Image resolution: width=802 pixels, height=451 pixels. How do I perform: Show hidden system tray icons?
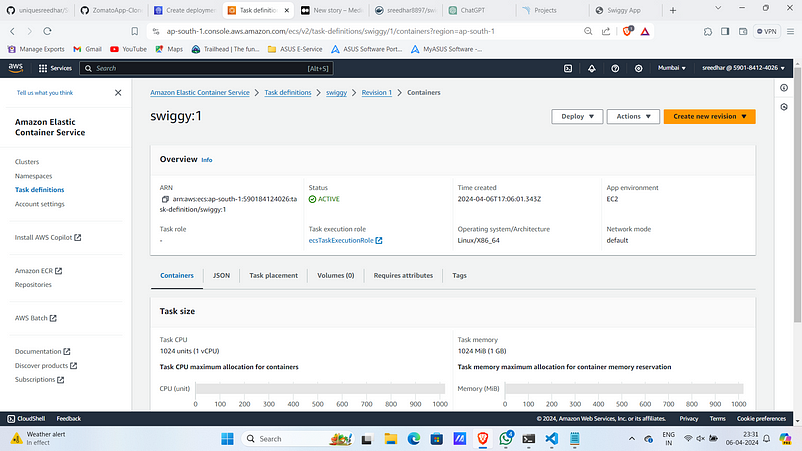(x=632, y=438)
